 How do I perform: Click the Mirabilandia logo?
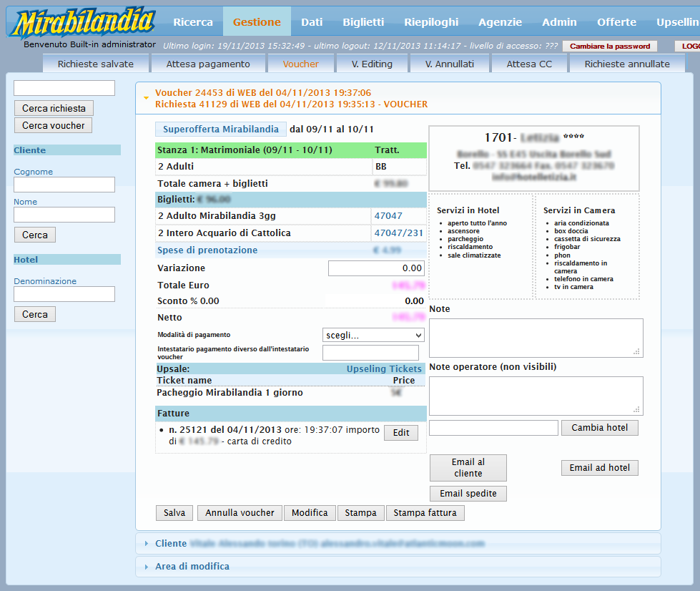click(84, 22)
